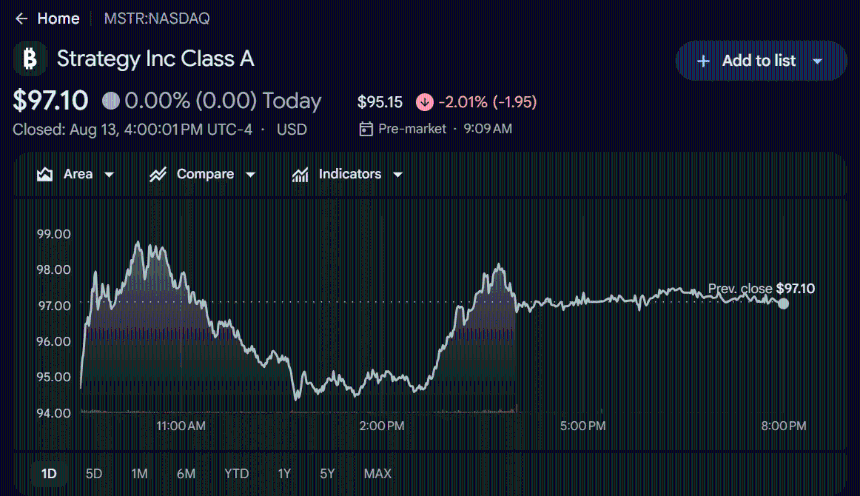The width and height of the screenshot is (860, 496).
Task: Click the 8:00 PM axis label
Action: click(783, 426)
